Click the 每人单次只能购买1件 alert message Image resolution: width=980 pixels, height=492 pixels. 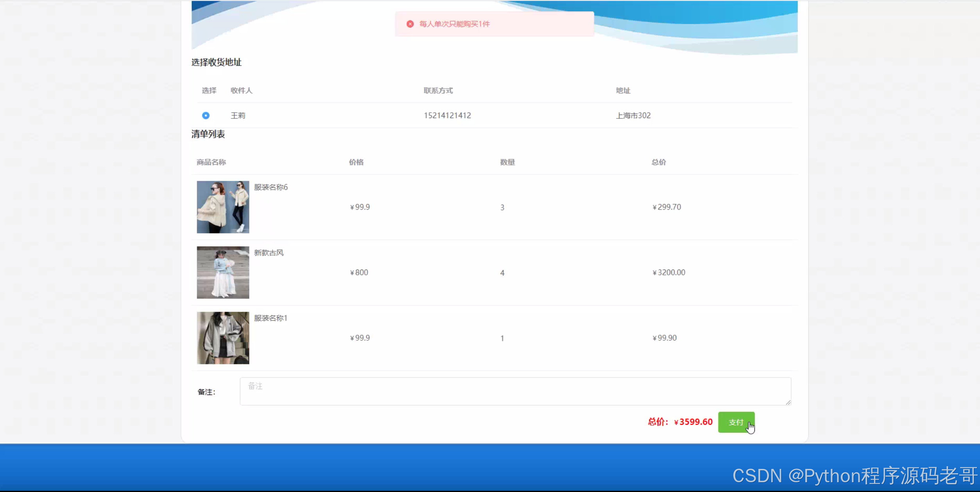[454, 24]
